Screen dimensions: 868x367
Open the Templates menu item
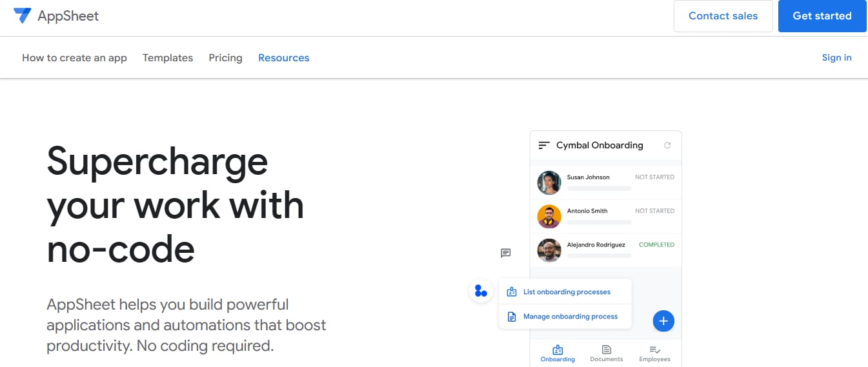168,58
